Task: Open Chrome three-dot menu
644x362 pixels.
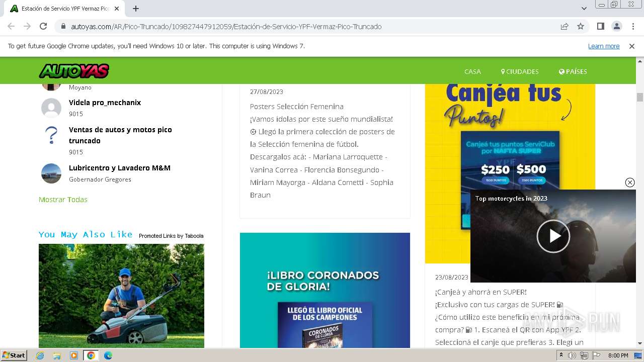Action: click(632, 26)
